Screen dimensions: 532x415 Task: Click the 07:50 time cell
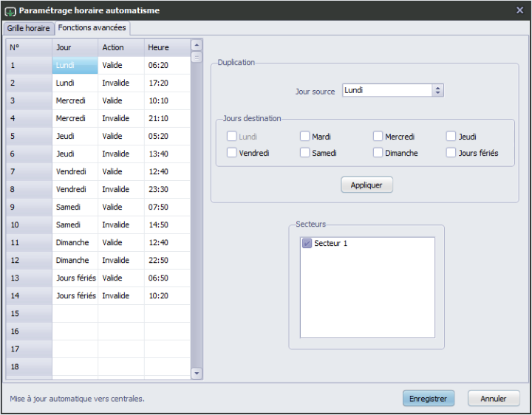click(x=167, y=207)
